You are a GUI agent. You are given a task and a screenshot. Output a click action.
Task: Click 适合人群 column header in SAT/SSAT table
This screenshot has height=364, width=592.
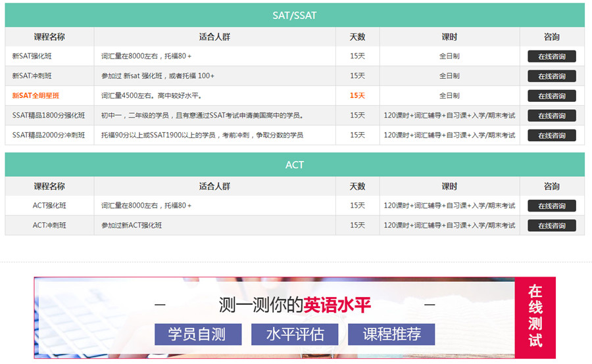(214, 37)
